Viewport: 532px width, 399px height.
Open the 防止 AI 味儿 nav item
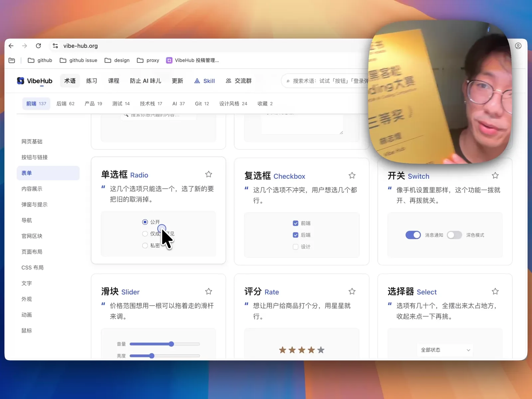pyautogui.click(x=145, y=81)
